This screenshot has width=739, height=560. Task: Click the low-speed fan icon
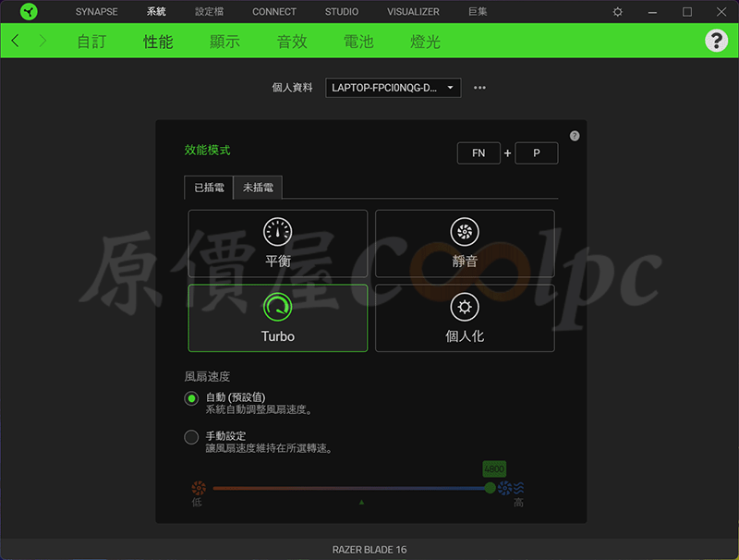(x=199, y=488)
